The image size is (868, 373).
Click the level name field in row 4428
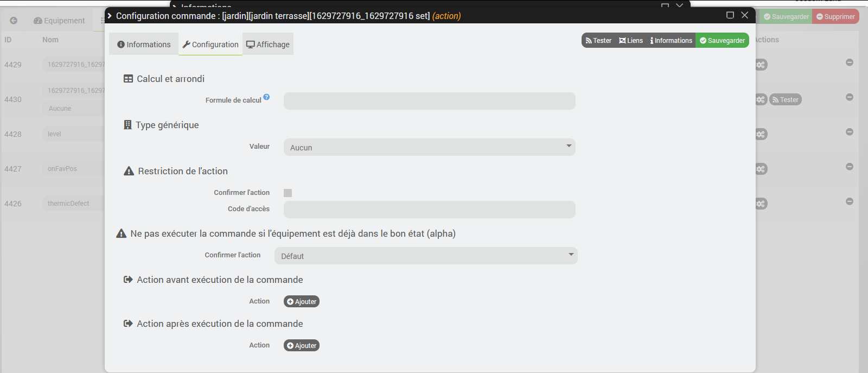pyautogui.click(x=74, y=134)
